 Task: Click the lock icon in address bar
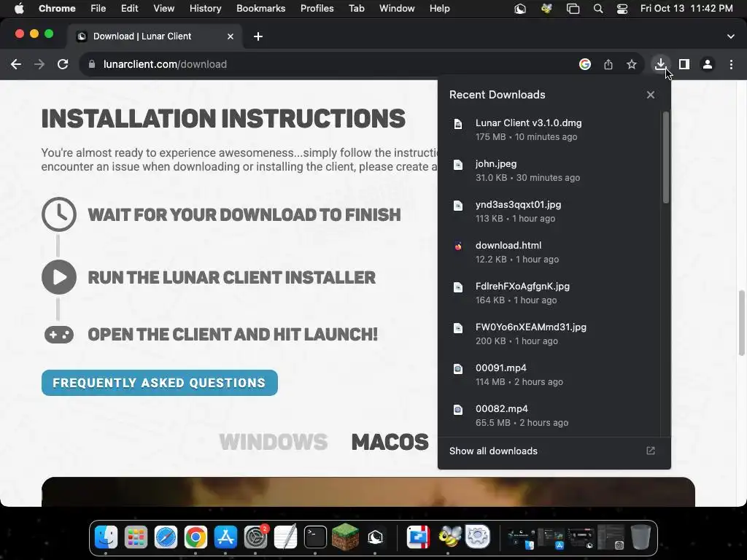pos(93,64)
